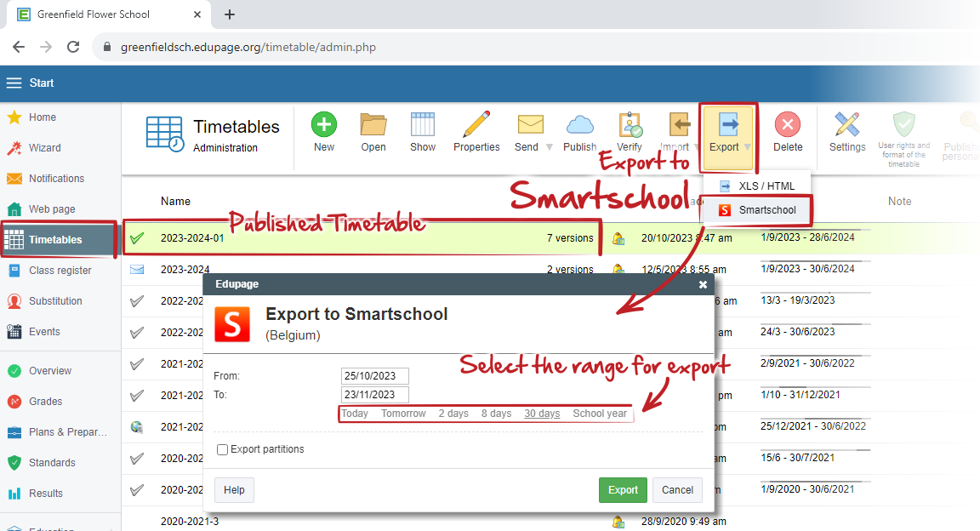Click the Send envelope icon
980x531 pixels.
click(x=530, y=124)
